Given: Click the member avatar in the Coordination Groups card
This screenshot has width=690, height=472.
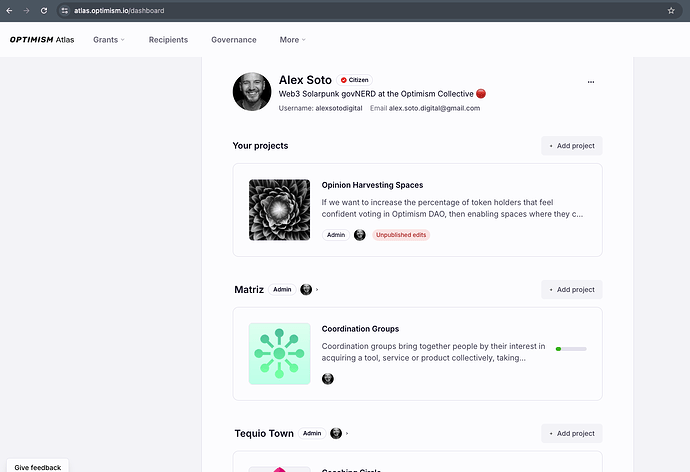Looking at the screenshot, I should [328, 379].
